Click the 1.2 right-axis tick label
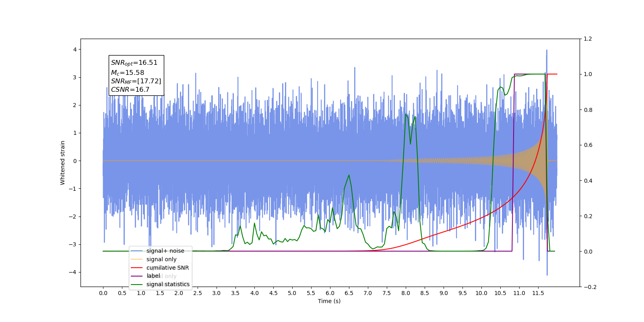 click(588, 39)
